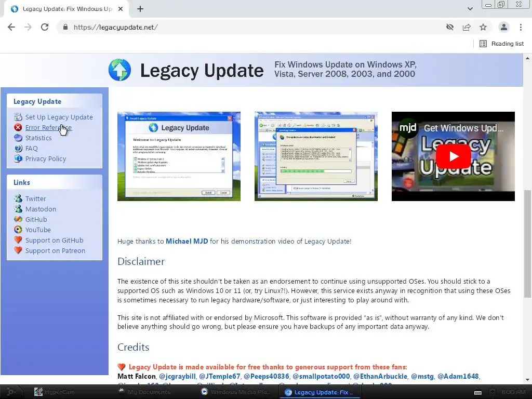
Task: Open the installer welcome screenshot thumbnail
Action: (x=179, y=156)
